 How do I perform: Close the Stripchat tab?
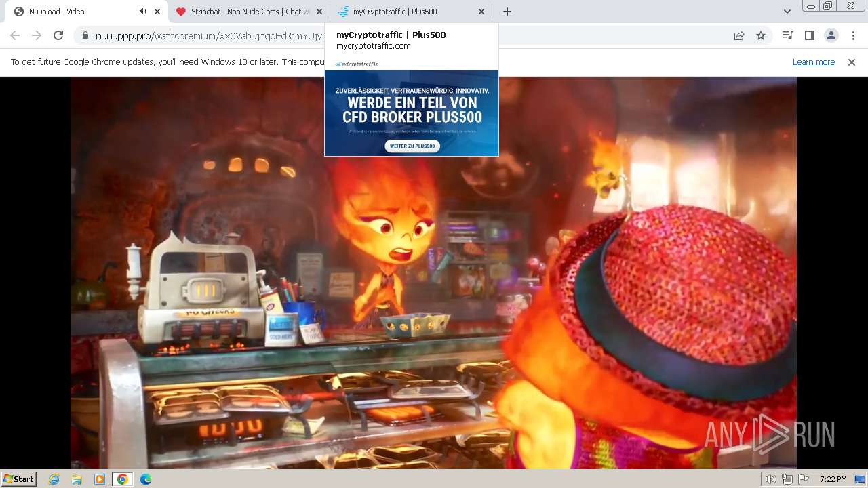point(319,12)
